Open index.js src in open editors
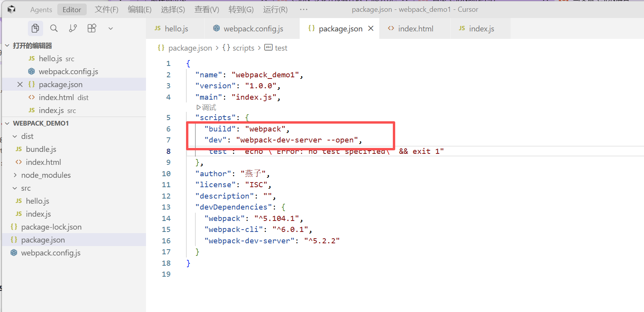This screenshot has height=312, width=644. 74,110
